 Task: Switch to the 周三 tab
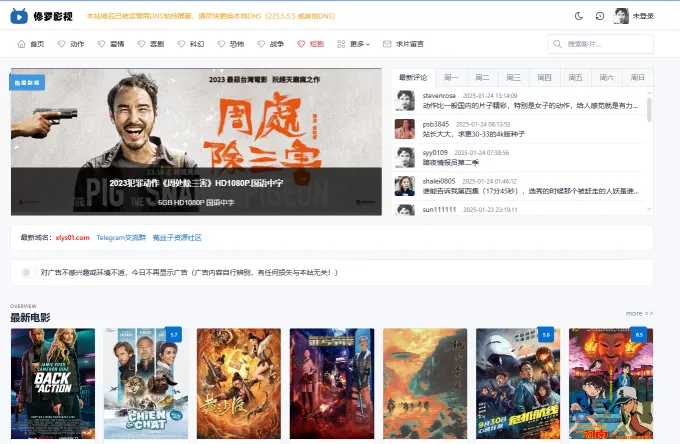click(x=513, y=78)
